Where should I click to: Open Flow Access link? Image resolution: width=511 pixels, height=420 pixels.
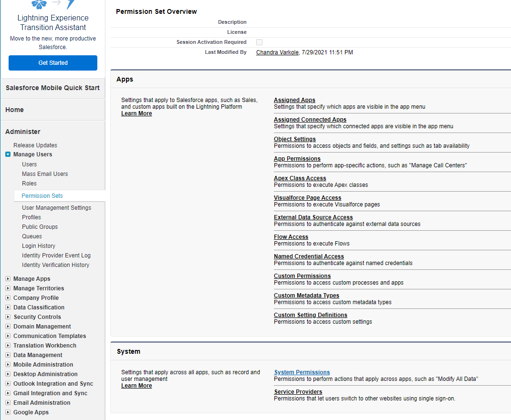[291, 237]
